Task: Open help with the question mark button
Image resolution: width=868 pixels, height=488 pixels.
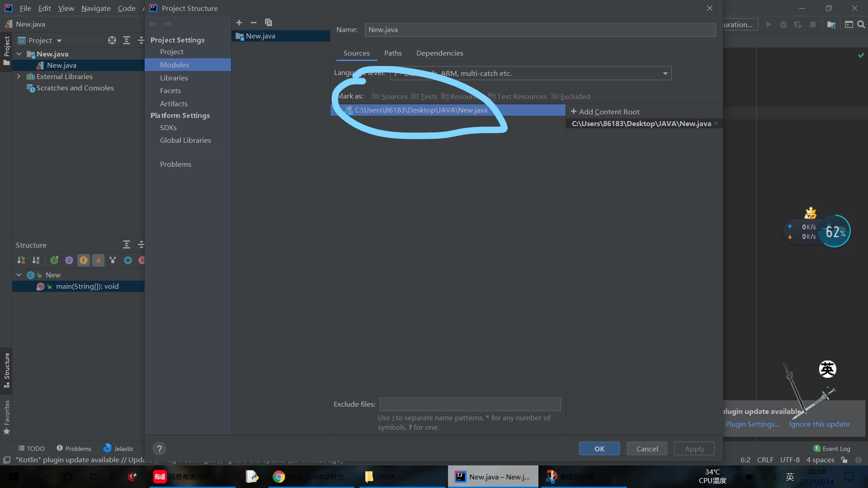Action: tap(159, 449)
